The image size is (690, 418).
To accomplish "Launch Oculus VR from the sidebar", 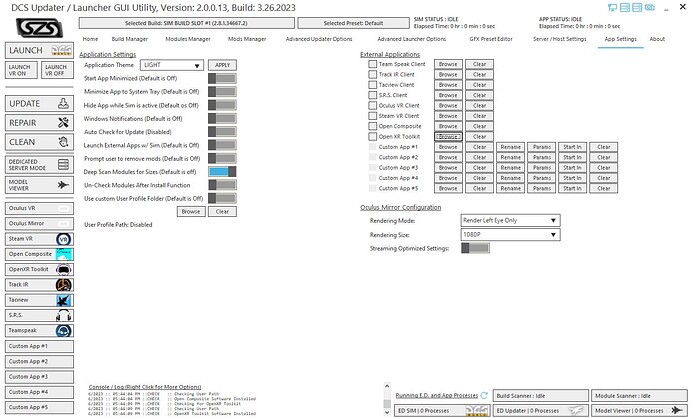I will 39,208.
